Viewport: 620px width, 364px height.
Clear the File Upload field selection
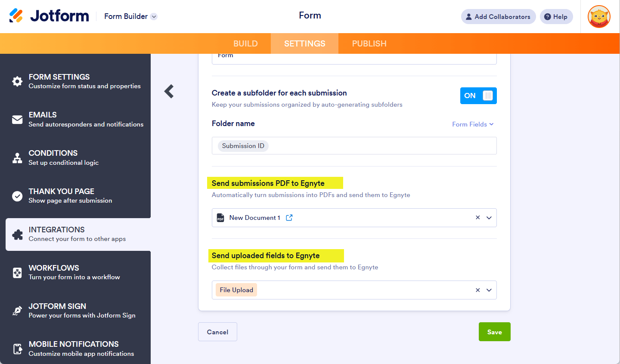[477, 290]
